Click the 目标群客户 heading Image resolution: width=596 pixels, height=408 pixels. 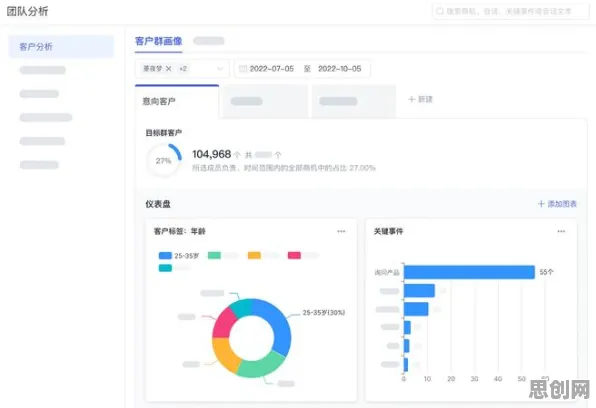pyautogui.click(x=163, y=133)
